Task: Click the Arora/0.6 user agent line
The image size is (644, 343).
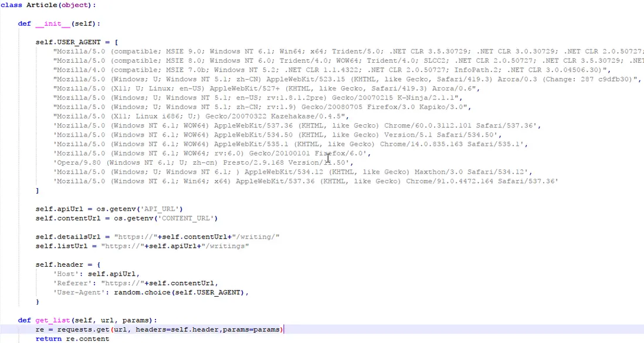Action: tap(266, 89)
